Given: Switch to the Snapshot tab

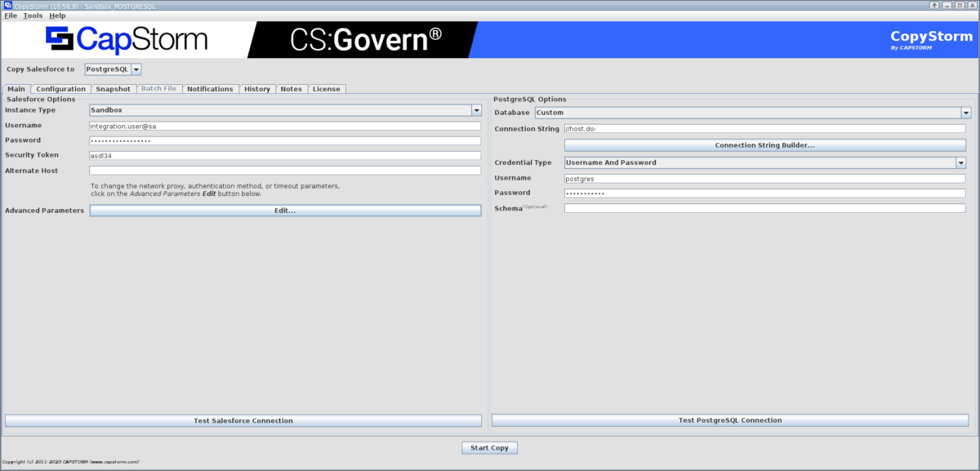Looking at the screenshot, I should tap(113, 88).
